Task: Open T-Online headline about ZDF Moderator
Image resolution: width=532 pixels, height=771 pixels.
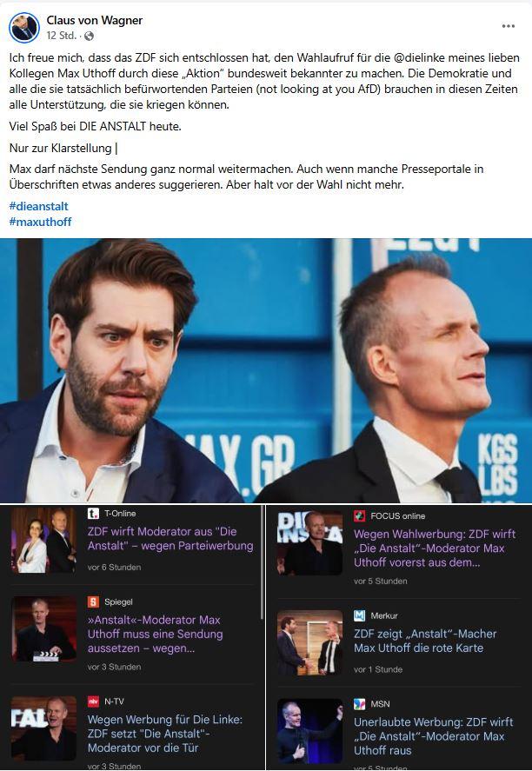Action: tap(170, 538)
